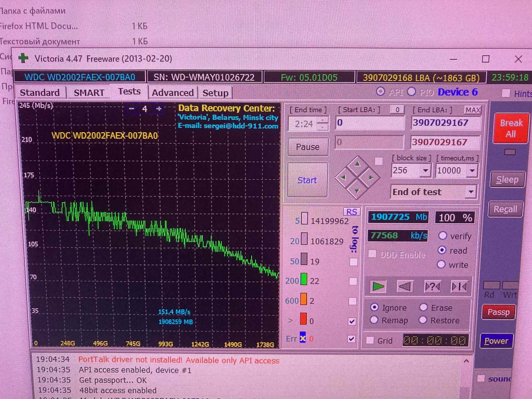The width and height of the screenshot is (532, 399).
Task: Click the white 5 ms block indicator
Action: pos(305,219)
